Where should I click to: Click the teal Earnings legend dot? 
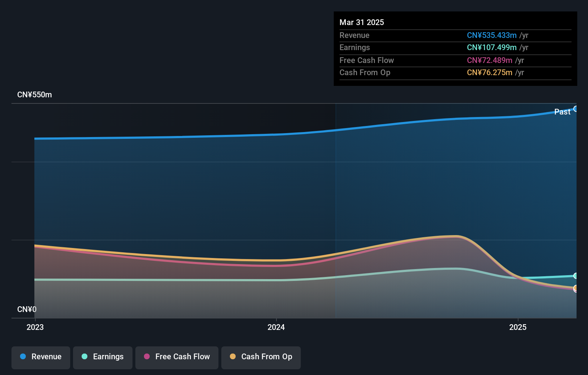85,356
